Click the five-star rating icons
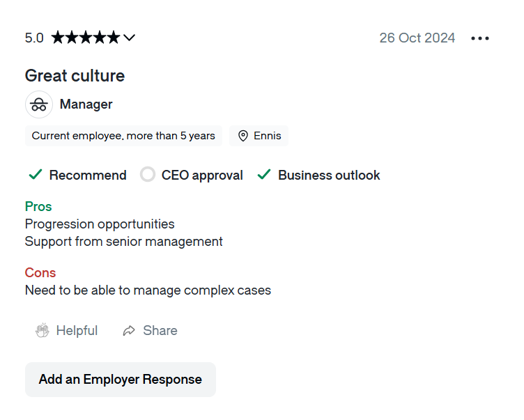 point(85,38)
